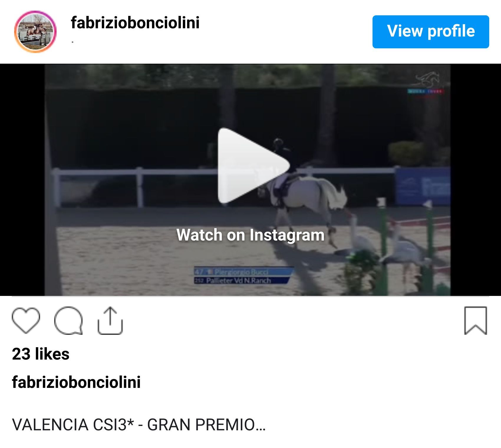The width and height of the screenshot is (501, 448).
Task: Share the post using the upload arrow icon
Action: [x=110, y=321]
